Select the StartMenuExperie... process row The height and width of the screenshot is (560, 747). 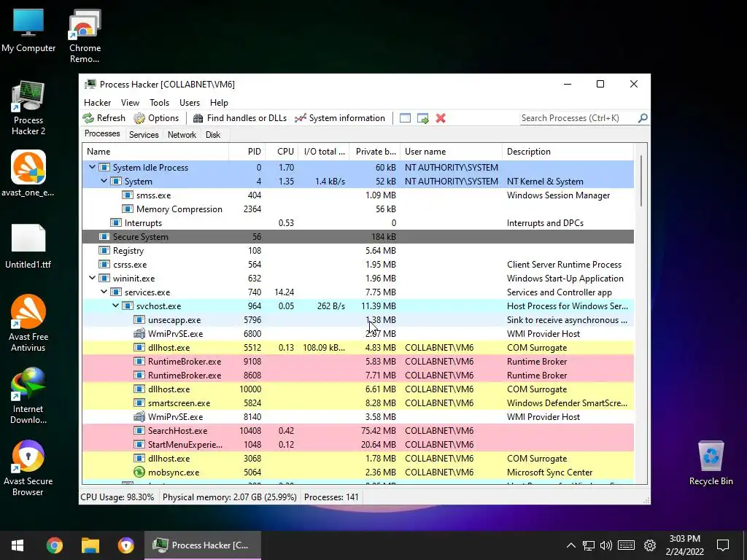point(358,444)
